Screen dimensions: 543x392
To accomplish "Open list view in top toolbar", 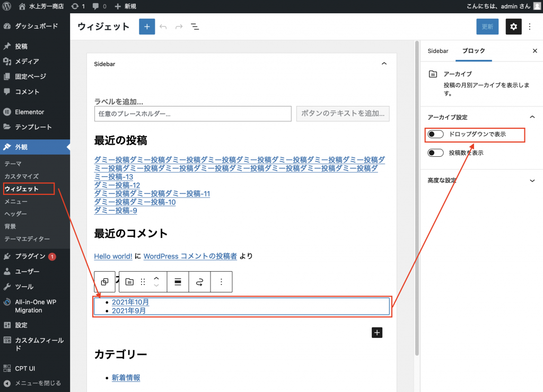I will coord(195,26).
